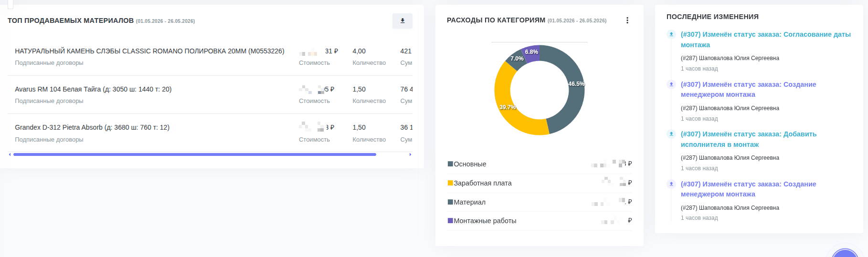Toggle the Основные legend item
The image size is (868, 257).
467,164
